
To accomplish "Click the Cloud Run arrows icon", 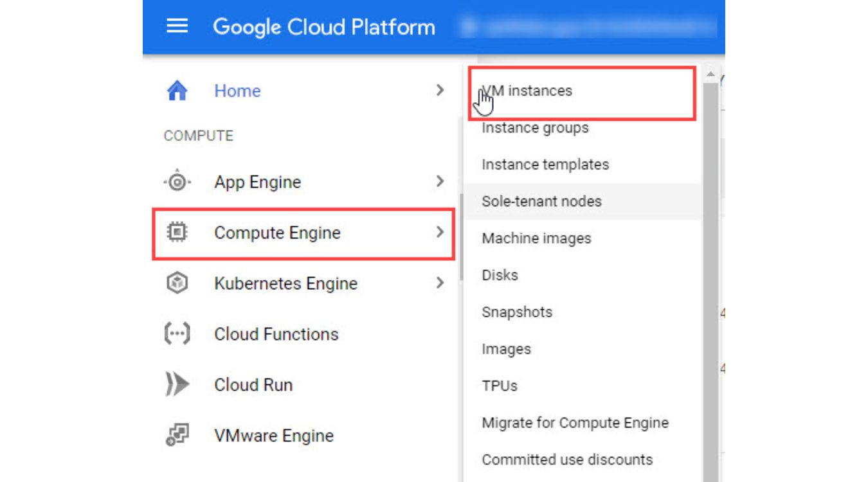I will 177,385.
